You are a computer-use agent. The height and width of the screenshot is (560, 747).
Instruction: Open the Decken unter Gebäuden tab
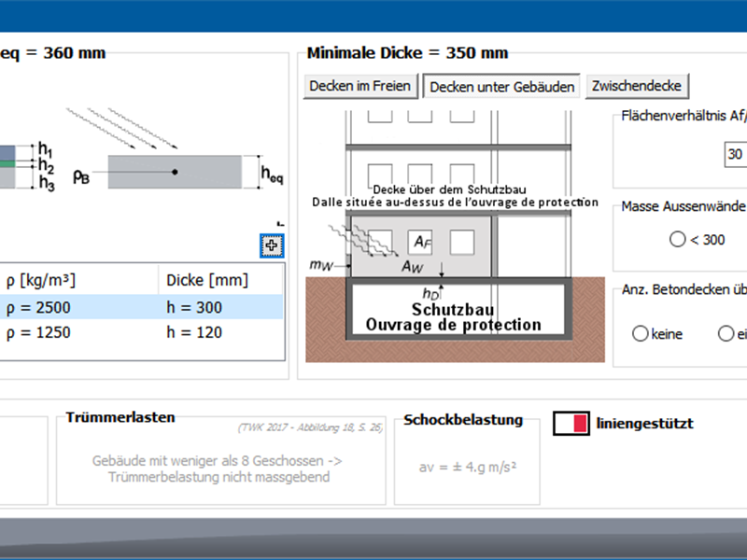point(501,86)
